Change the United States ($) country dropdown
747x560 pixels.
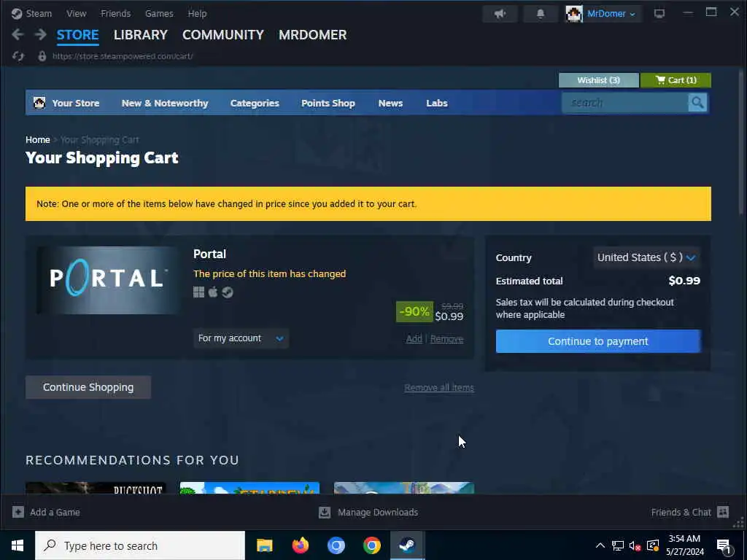pyautogui.click(x=646, y=257)
